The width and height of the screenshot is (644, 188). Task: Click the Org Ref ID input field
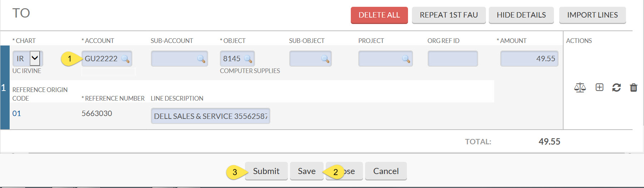tap(453, 59)
